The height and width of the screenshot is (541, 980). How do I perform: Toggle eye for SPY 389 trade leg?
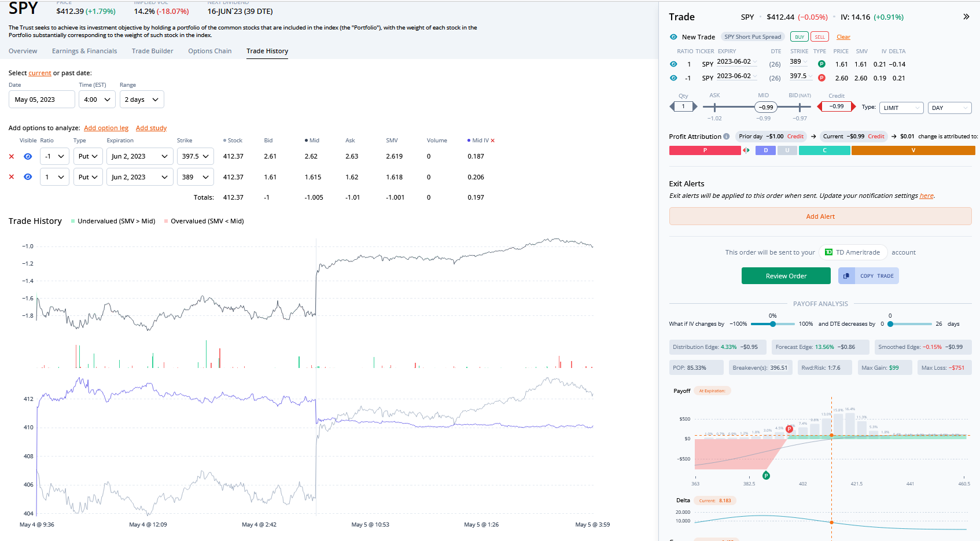pos(673,64)
